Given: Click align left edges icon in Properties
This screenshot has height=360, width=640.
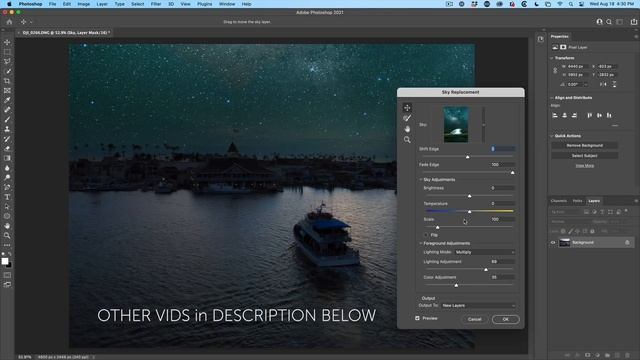Looking at the screenshot, I should pos(555,116).
